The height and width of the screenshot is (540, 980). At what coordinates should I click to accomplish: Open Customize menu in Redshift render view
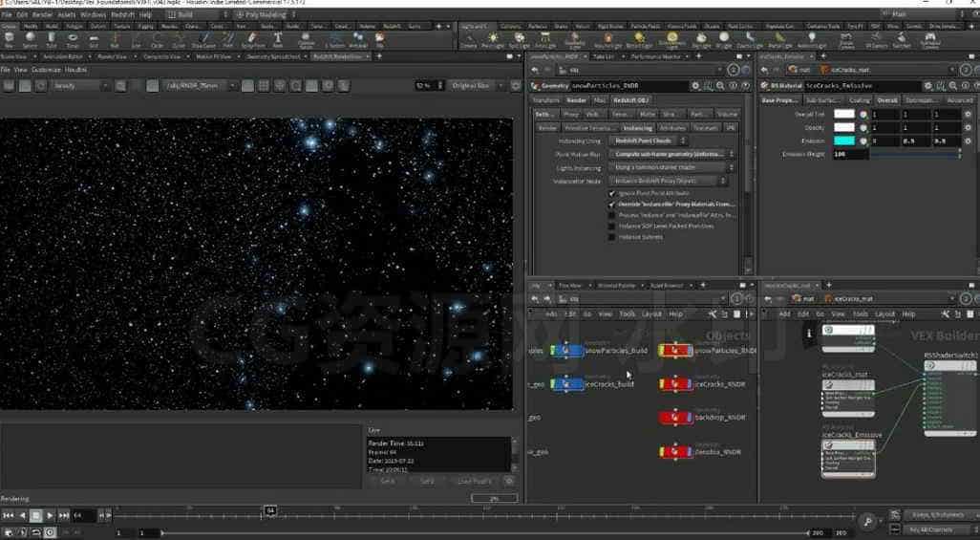[x=46, y=70]
